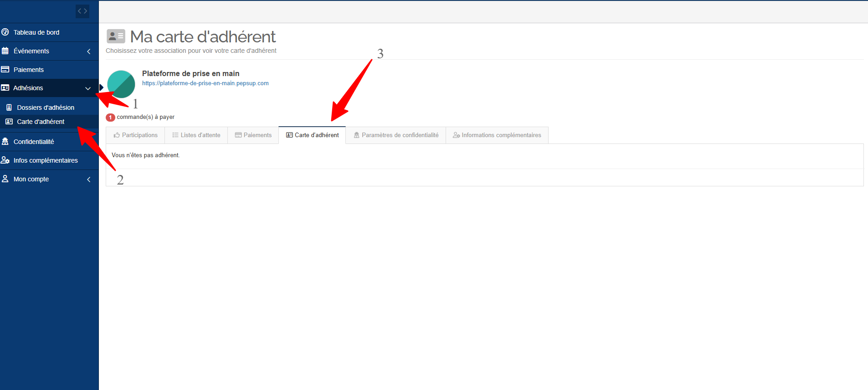Click the Dossiers d'adhésion file icon
This screenshot has width=868, height=390.
tap(9, 108)
